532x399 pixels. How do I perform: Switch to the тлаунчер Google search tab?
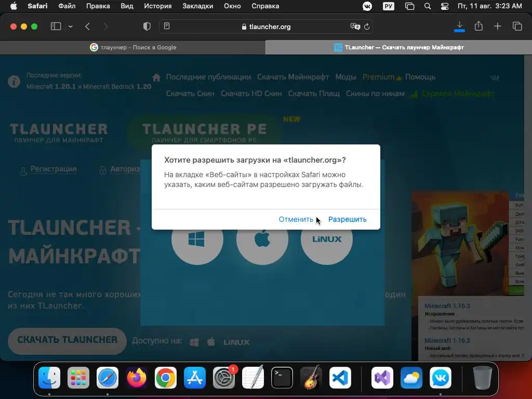[132, 47]
